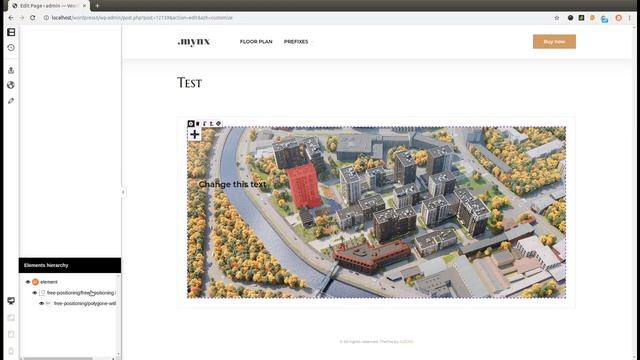The height and width of the screenshot is (360, 640).
Task: Click the globe icon in left sidebar
Action: [11, 85]
